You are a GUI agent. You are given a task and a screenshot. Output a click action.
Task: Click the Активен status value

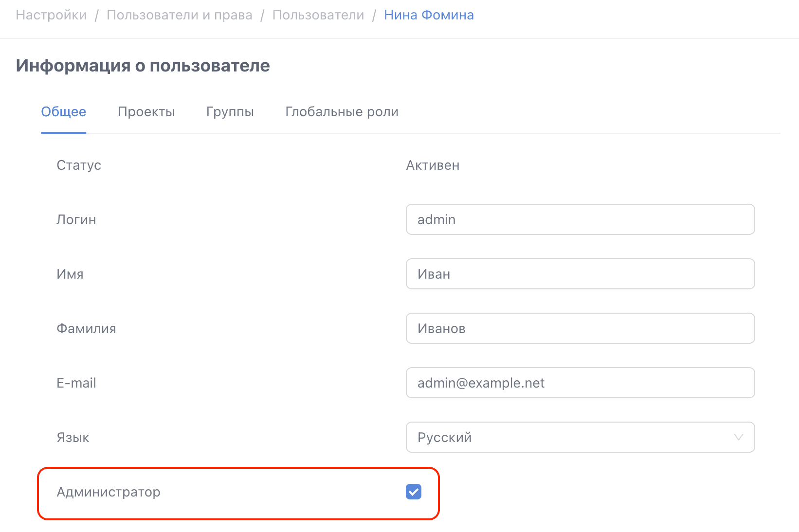(433, 165)
